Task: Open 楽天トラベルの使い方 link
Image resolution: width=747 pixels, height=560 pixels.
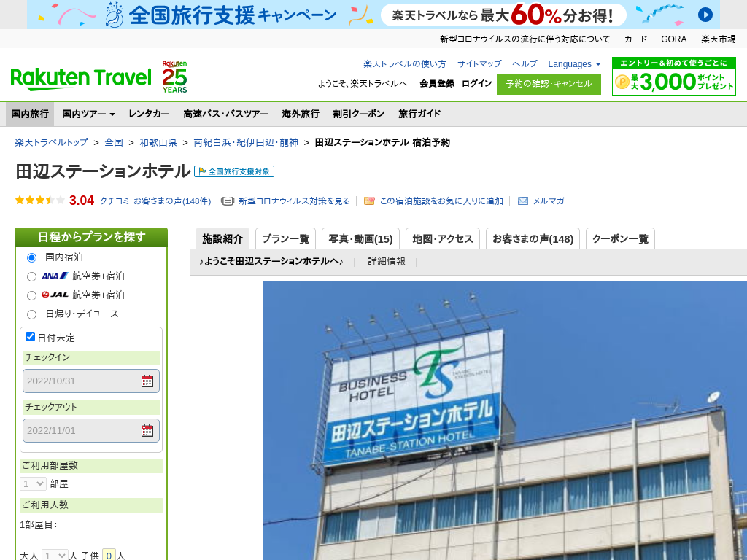Action: pyautogui.click(x=404, y=64)
